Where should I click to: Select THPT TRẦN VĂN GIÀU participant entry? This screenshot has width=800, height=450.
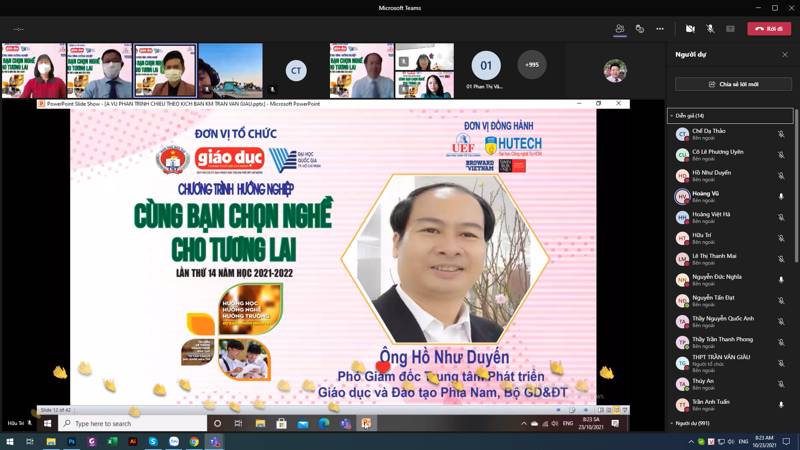pos(720,361)
